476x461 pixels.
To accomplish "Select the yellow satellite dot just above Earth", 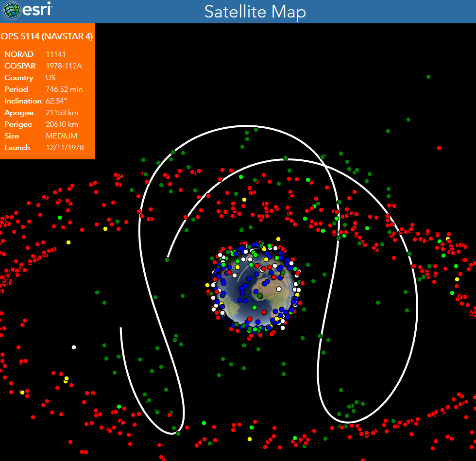I will [278, 239].
